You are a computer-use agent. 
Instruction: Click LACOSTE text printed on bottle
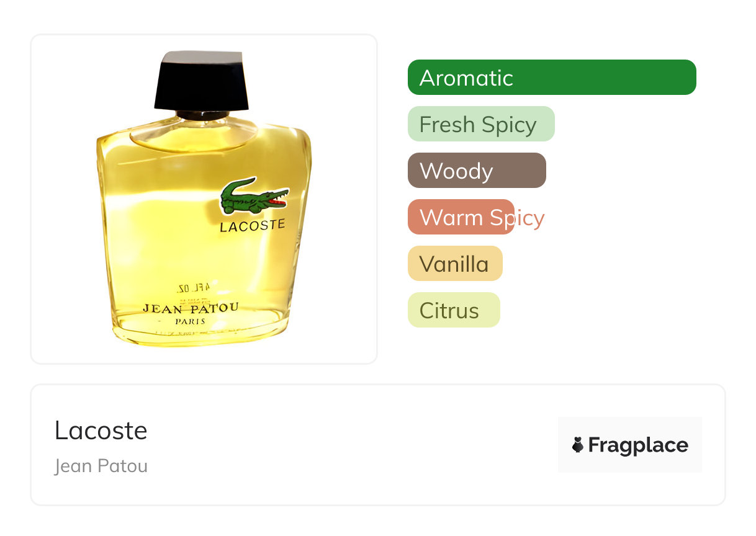pyautogui.click(x=253, y=226)
